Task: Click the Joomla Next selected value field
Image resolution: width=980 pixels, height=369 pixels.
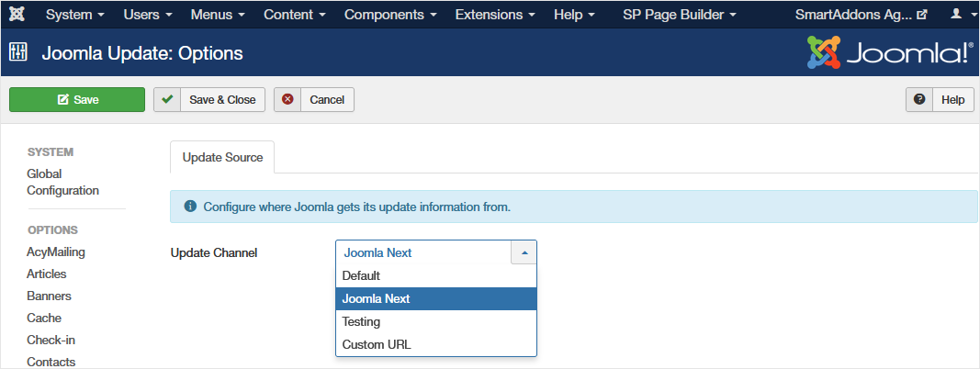Action: coord(423,252)
